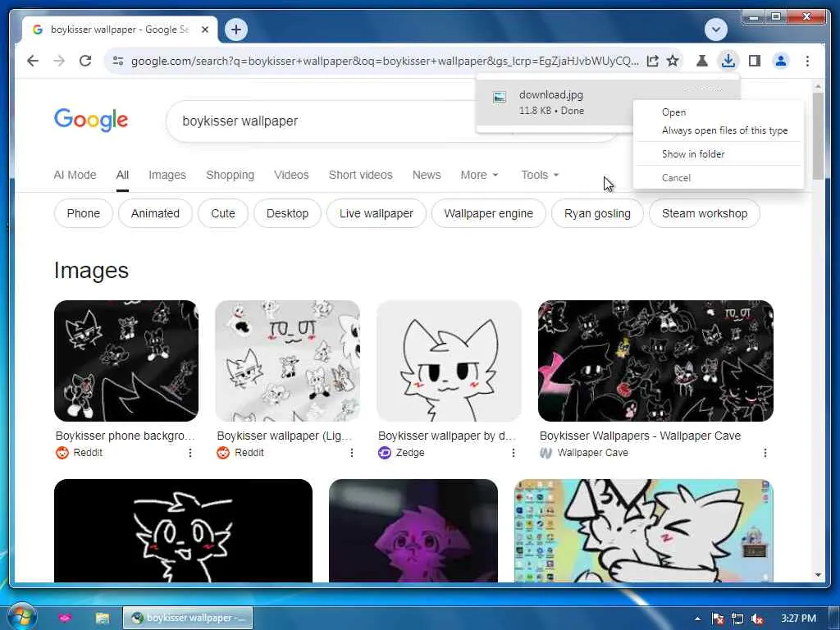
Task: Expand tab search dropdown arrow
Action: (715, 30)
